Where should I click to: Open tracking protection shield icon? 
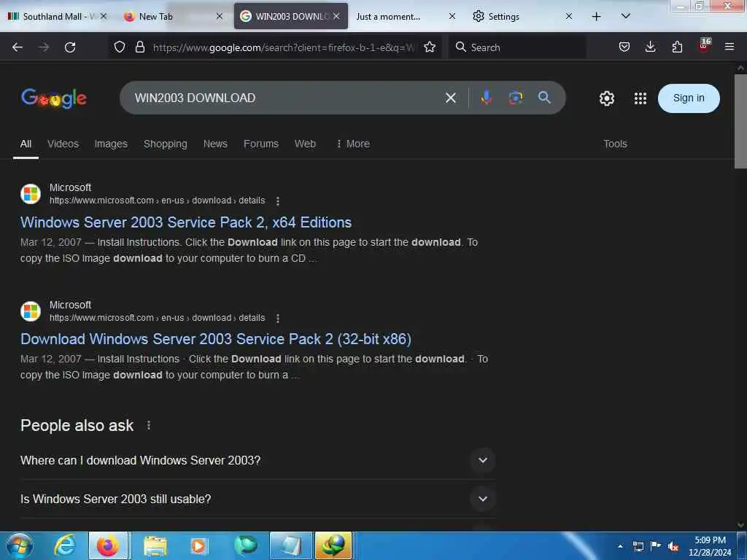pyautogui.click(x=120, y=47)
